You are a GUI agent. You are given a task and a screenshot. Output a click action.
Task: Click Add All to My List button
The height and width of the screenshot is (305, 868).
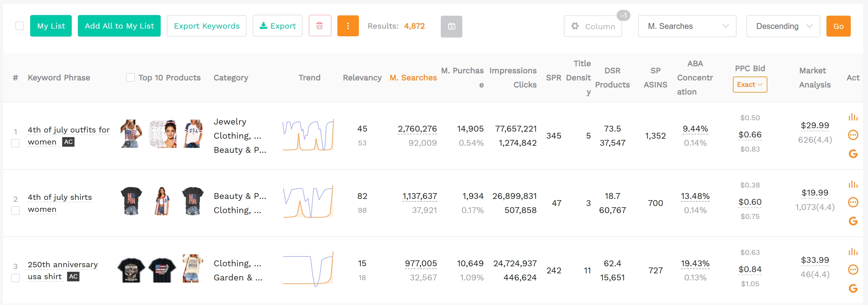point(119,26)
